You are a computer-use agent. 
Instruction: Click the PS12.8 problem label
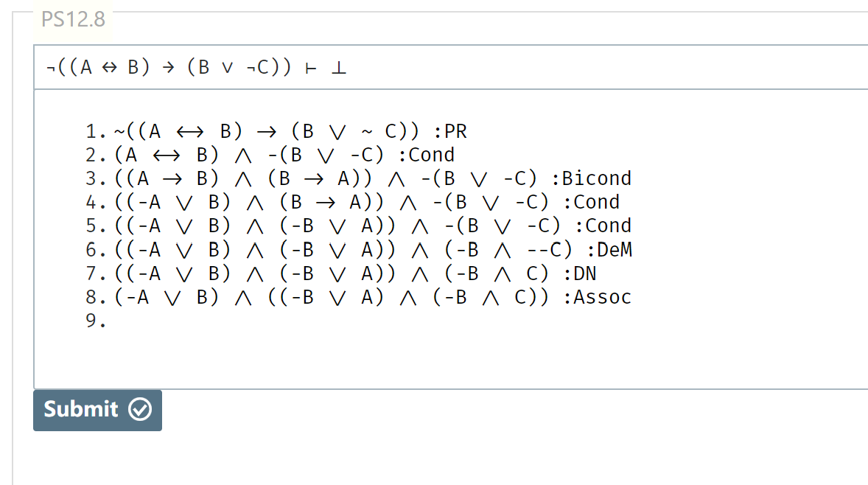coord(73,19)
